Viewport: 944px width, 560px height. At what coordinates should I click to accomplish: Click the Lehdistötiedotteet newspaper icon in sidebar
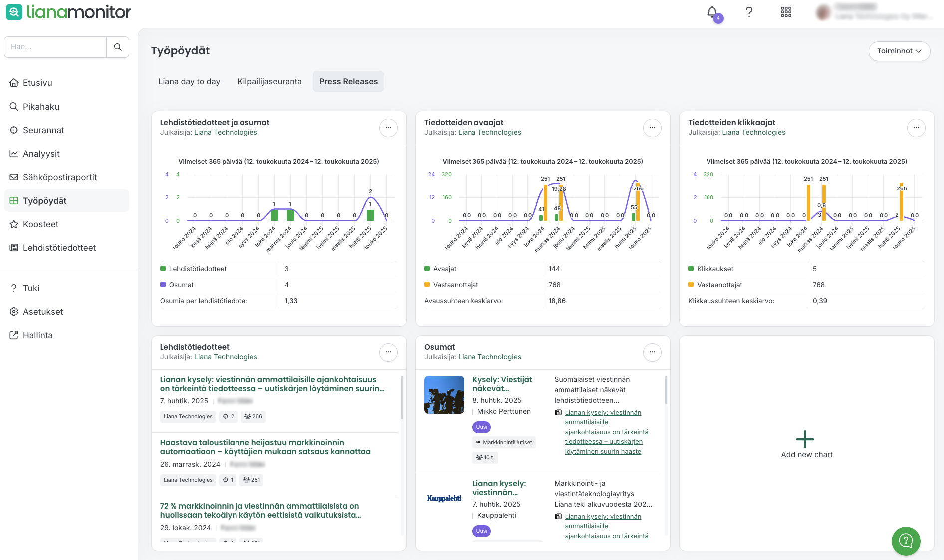(x=14, y=248)
